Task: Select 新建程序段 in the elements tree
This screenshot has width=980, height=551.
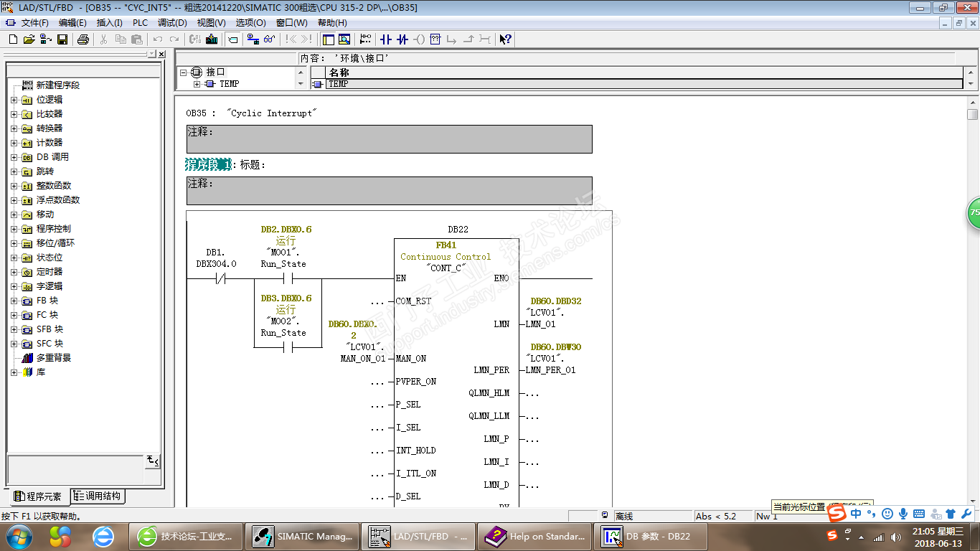Action: [x=58, y=85]
